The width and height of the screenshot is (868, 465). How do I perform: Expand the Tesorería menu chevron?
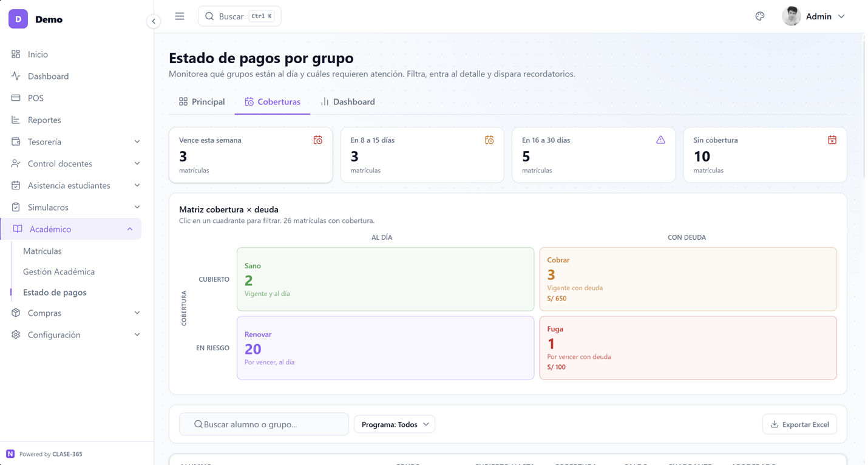coord(137,141)
